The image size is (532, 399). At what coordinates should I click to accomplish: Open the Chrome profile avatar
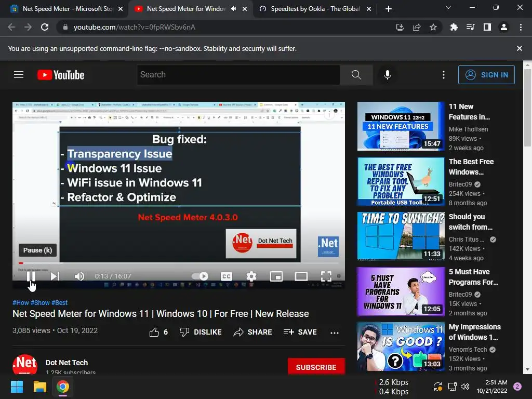tap(504, 27)
